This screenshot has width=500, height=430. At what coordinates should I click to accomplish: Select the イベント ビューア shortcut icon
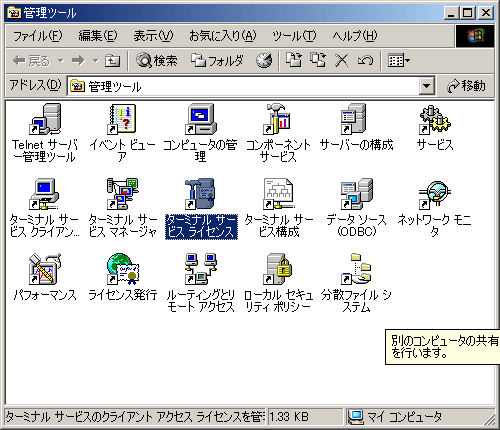pos(122,119)
